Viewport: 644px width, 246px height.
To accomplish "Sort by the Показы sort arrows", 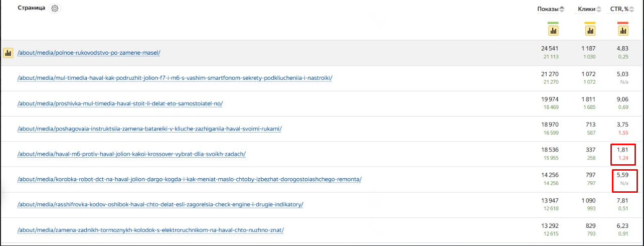I will point(562,9).
